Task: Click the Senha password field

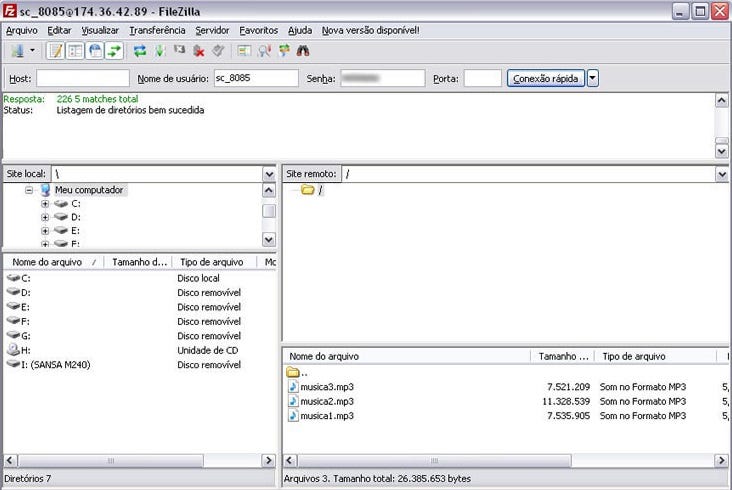Action: (x=383, y=78)
